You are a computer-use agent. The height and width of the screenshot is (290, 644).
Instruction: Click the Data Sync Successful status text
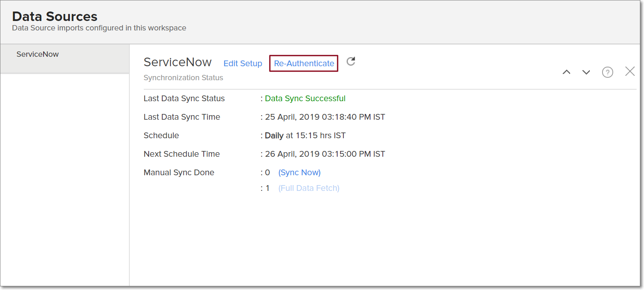point(305,98)
